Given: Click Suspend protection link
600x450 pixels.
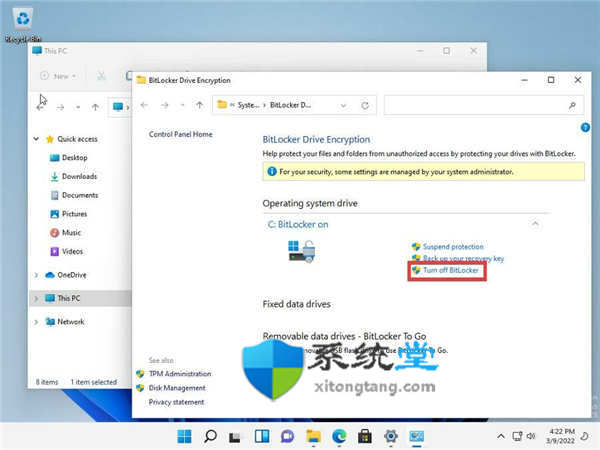Looking at the screenshot, I should [453, 247].
